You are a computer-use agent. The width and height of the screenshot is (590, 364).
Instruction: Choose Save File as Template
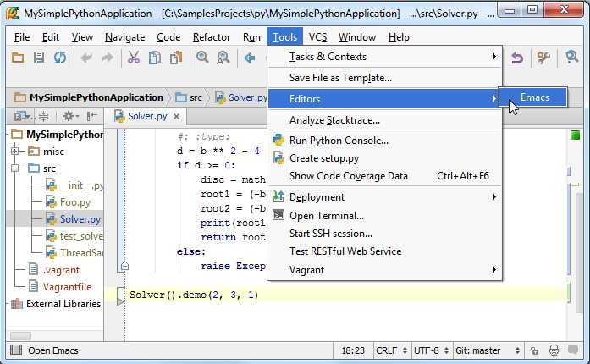pos(385,78)
